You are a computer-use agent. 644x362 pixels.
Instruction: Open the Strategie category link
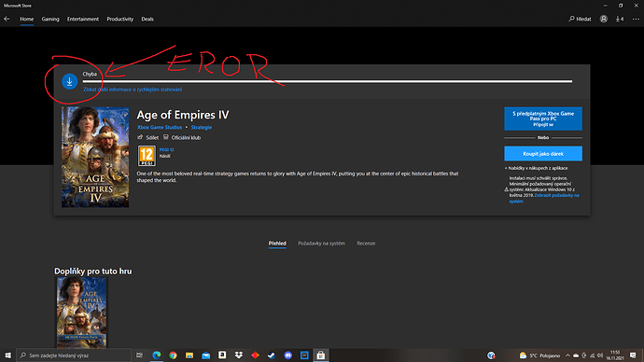(x=202, y=127)
